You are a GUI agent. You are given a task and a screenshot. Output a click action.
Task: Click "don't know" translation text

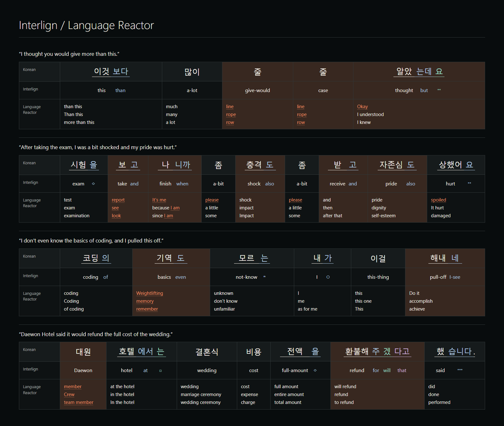click(226, 301)
